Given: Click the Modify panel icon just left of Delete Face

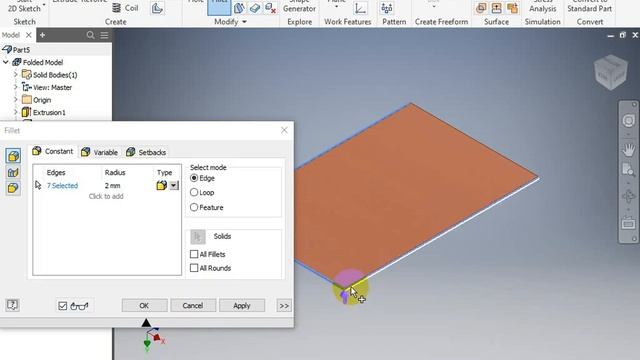Looking at the screenshot, I should click(255, 8).
